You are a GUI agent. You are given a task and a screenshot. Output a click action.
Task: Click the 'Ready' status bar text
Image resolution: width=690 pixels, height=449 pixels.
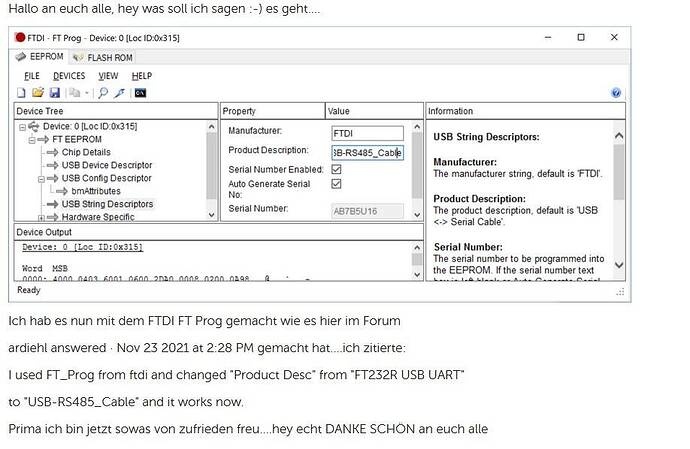click(x=29, y=290)
